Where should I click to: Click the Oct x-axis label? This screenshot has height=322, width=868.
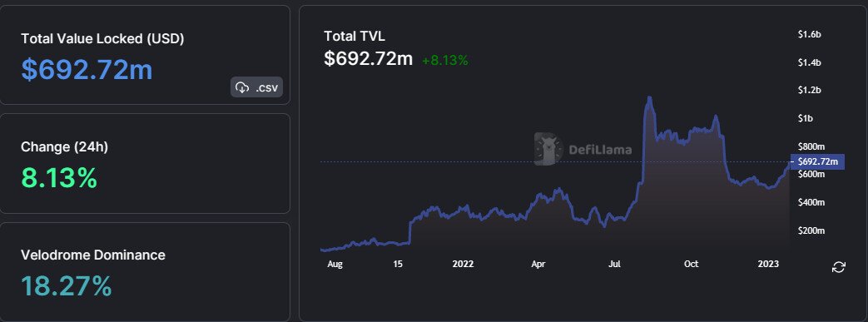(x=691, y=264)
